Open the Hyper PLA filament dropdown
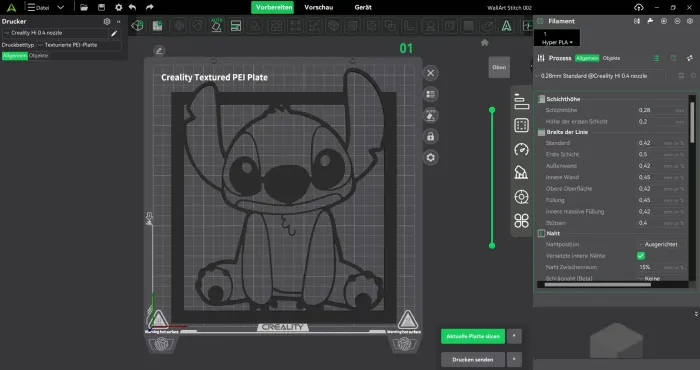 557,38
